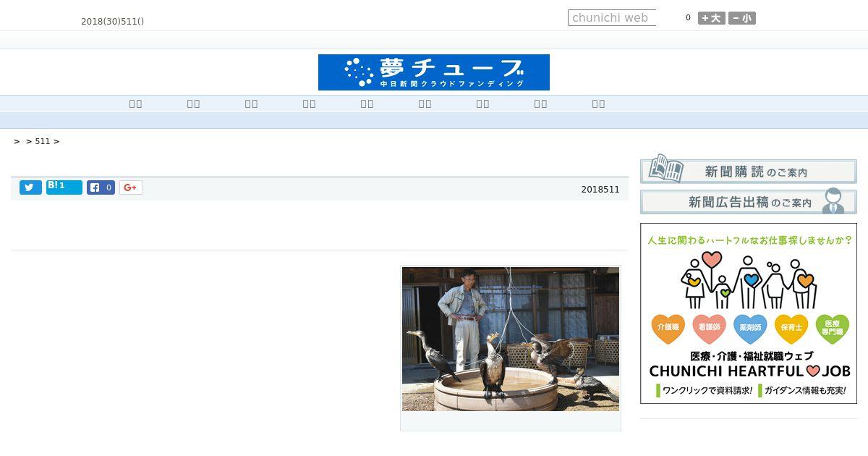Share the article via the Twitter bird icon
The height and width of the screenshot is (456, 868).
30,187
